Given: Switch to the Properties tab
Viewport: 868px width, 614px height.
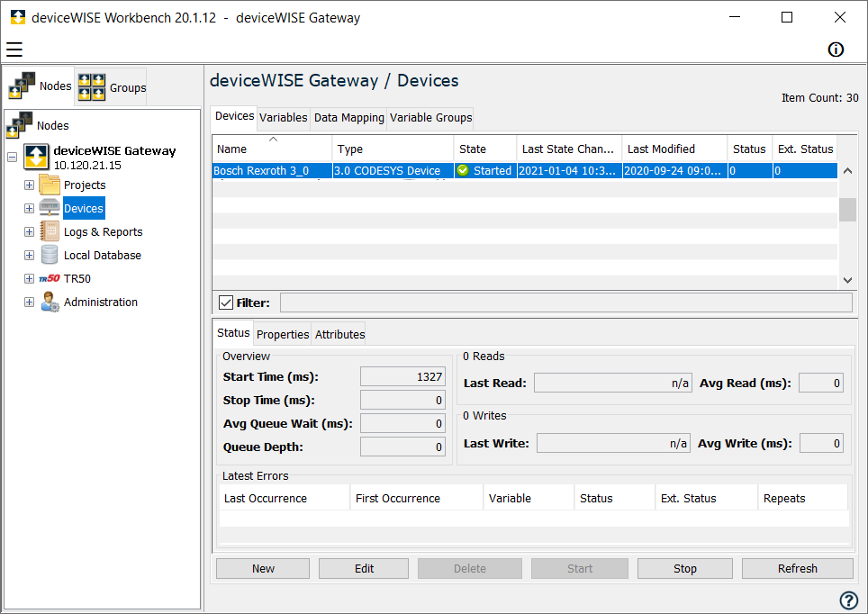Looking at the screenshot, I should [283, 334].
